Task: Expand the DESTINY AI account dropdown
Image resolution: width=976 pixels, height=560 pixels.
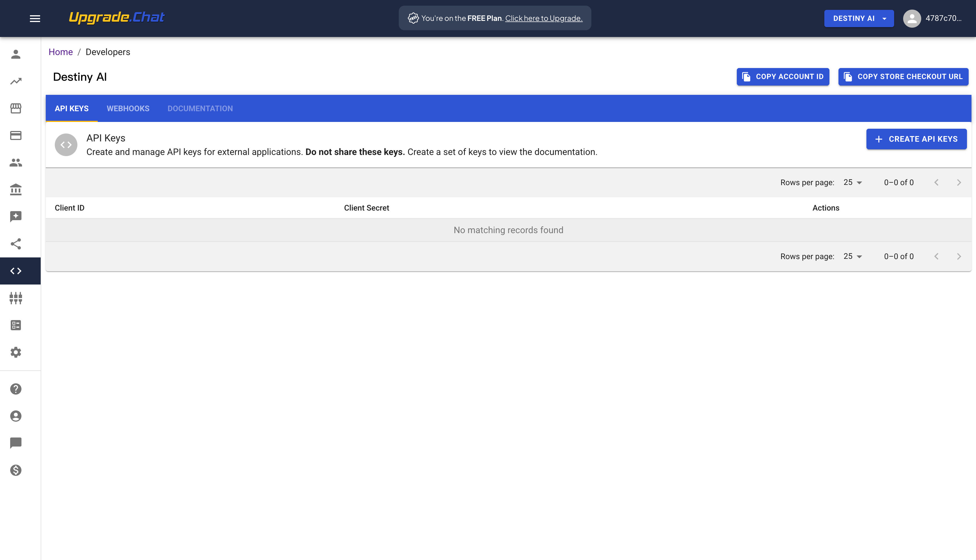Action: [859, 18]
